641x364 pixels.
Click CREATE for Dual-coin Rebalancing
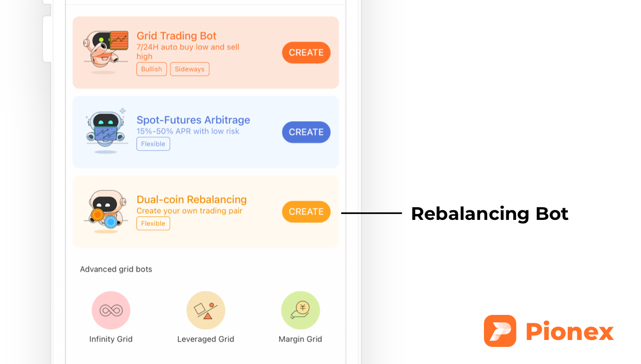[306, 211]
